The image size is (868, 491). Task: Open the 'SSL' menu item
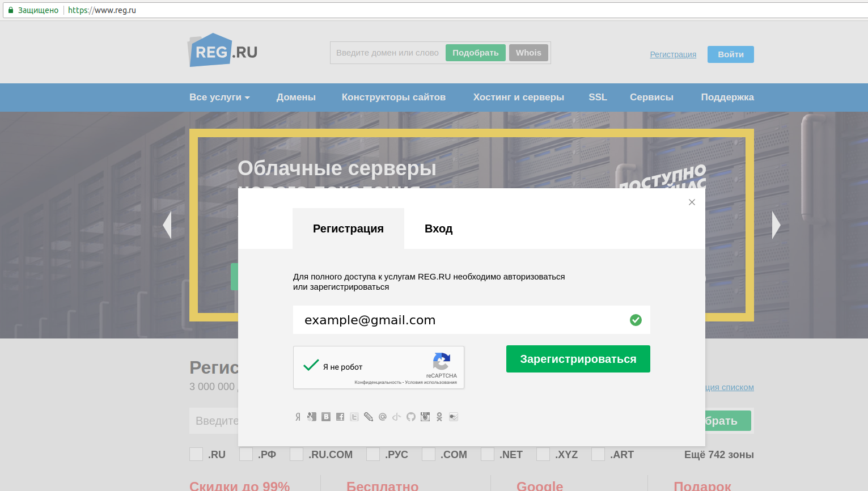pyautogui.click(x=598, y=97)
